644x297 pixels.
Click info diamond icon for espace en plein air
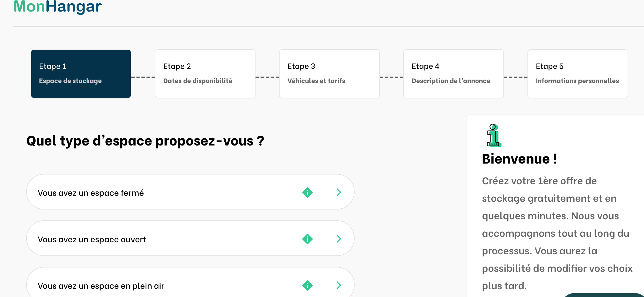tap(307, 286)
